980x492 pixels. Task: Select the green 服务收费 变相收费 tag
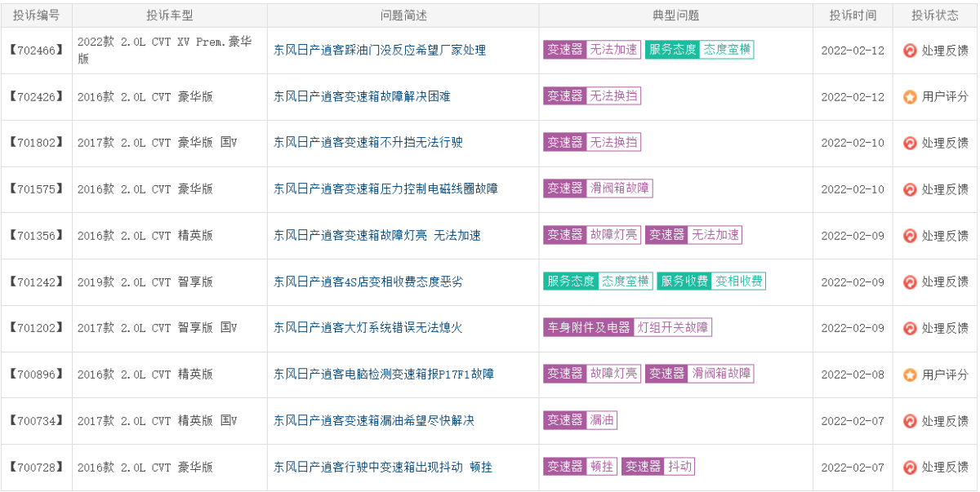pyautogui.click(x=711, y=281)
